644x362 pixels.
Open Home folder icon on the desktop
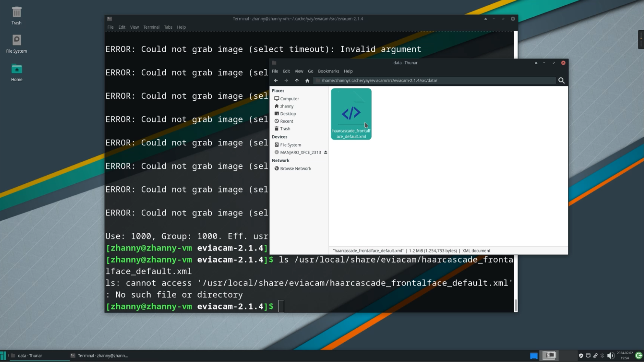click(17, 72)
